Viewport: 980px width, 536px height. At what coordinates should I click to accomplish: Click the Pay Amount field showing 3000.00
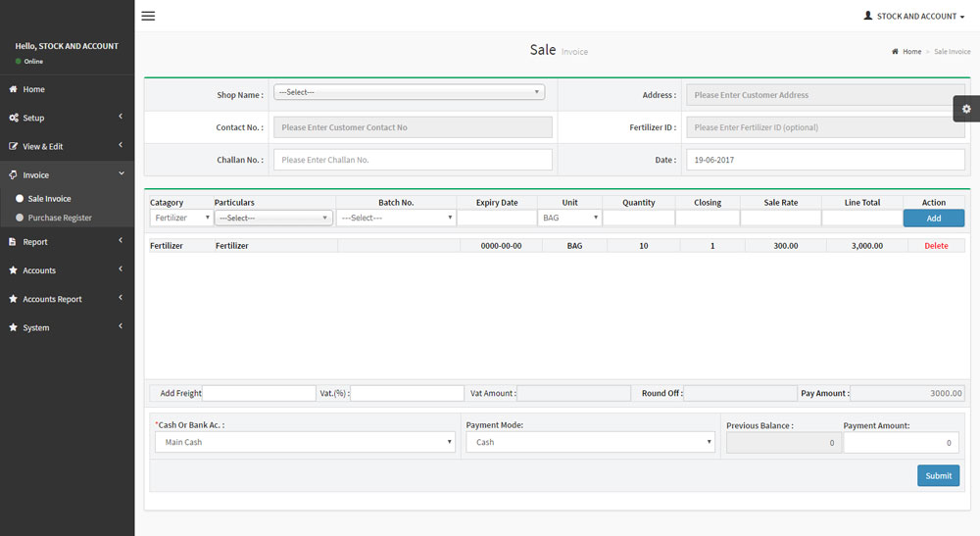[907, 393]
